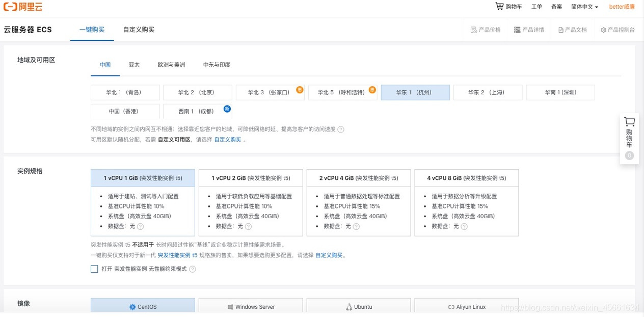
Task: Switch to 自定义购买 tab
Action: tap(139, 30)
